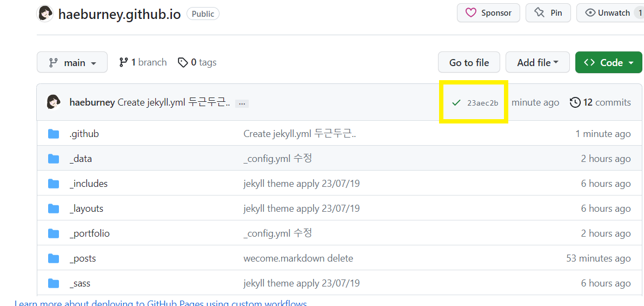The width and height of the screenshot is (644, 306).
Task: Expand the Add file dropdown
Action: tap(537, 62)
